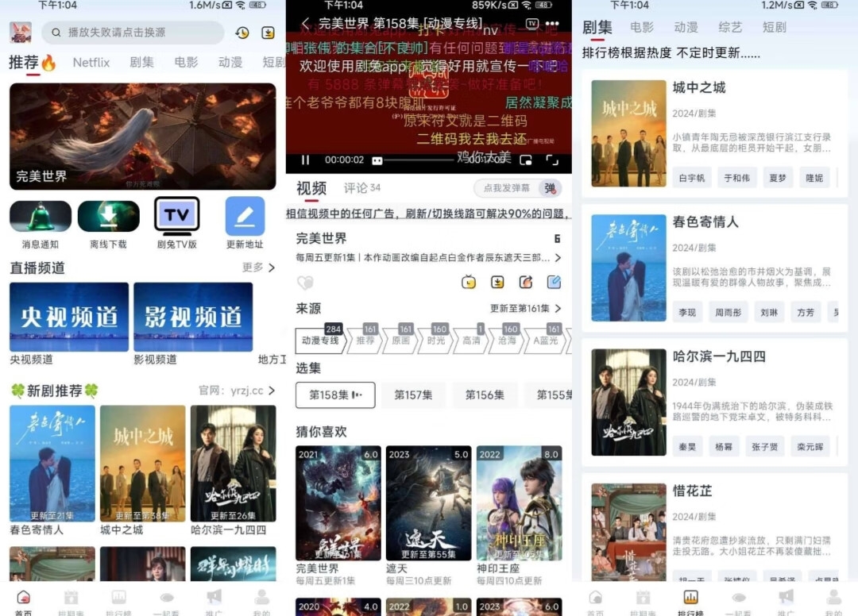The height and width of the screenshot is (616, 858).
Task: Open 完美世界 banner on home screen
Action: 143,137
